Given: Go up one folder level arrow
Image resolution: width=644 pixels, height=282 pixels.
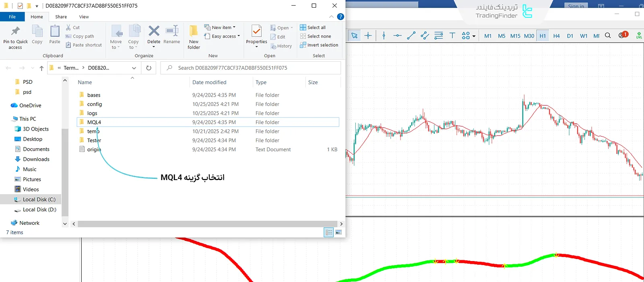Looking at the screenshot, I should [41, 68].
